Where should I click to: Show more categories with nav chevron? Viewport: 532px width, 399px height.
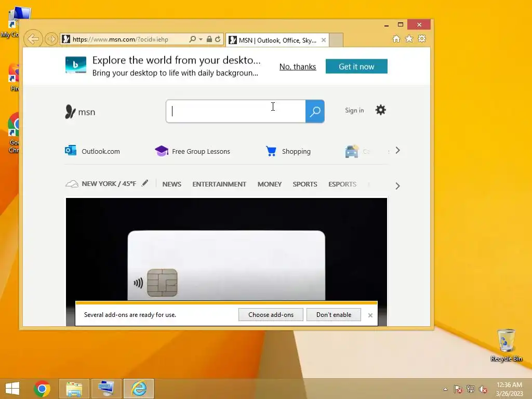click(x=397, y=186)
